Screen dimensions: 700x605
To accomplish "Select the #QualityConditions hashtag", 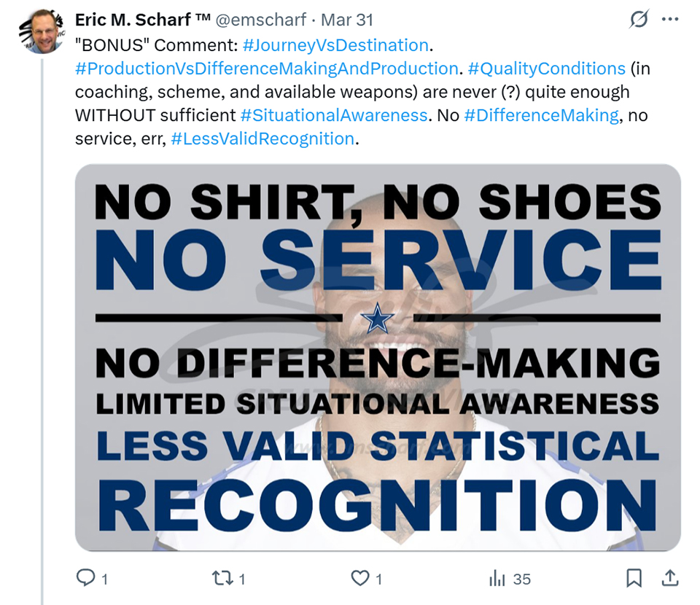I will [547, 69].
